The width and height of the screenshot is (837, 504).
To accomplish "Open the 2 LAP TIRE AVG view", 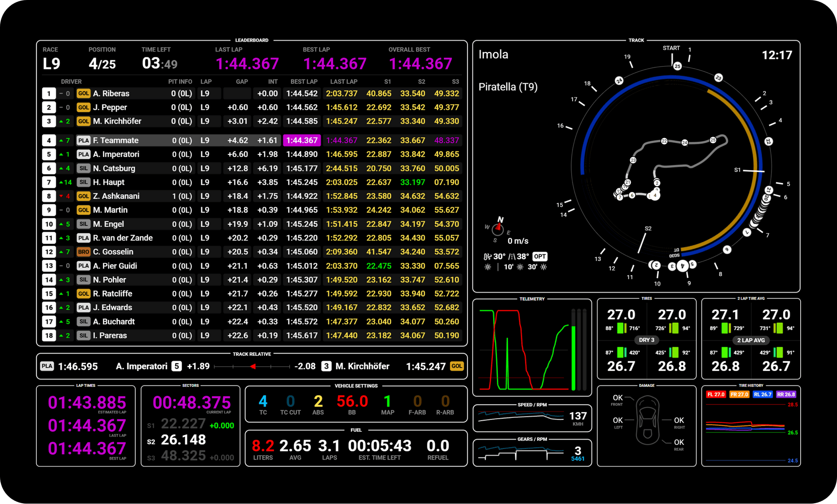I will [750, 299].
